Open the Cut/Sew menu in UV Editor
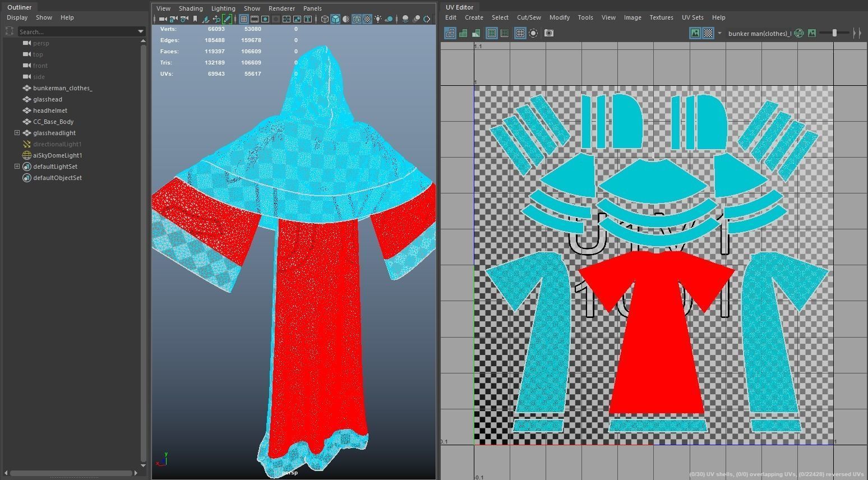The height and width of the screenshot is (480, 868). click(x=529, y=17)
